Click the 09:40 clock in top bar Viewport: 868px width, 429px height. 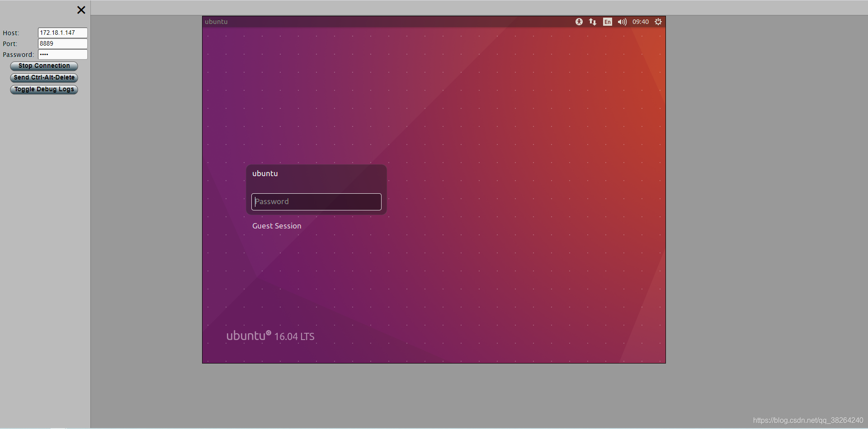coord(641,22)
